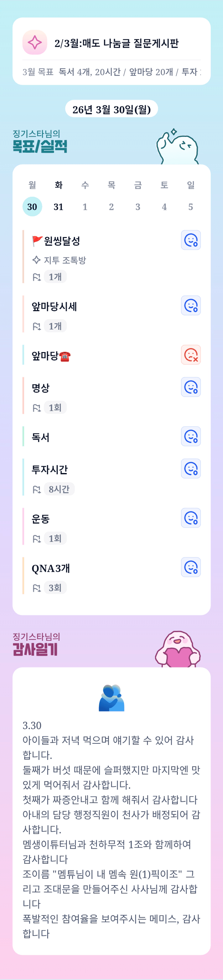Screen dimensions: 223x980
Task: Click the smiley status icon for QNA3개
Action: tap(191, 567)
